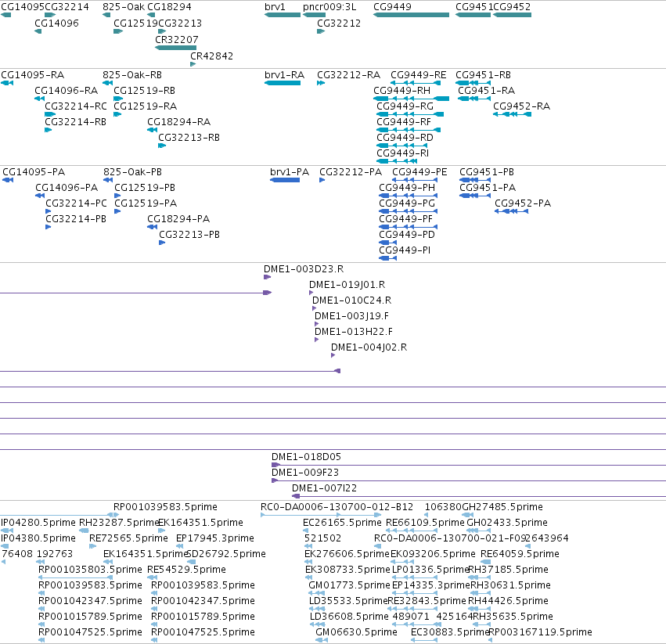This screenshot has height=644, width=666.
Task: Click protein CG9449-PE
Action: point(419,172)
